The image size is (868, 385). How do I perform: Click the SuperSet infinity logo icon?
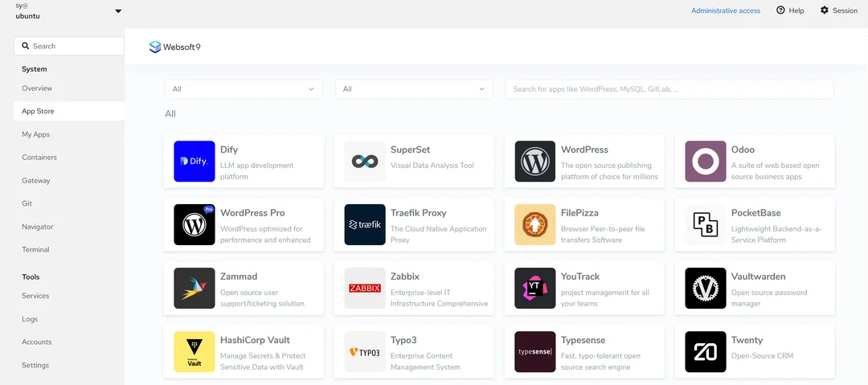[x=365, y=162]
